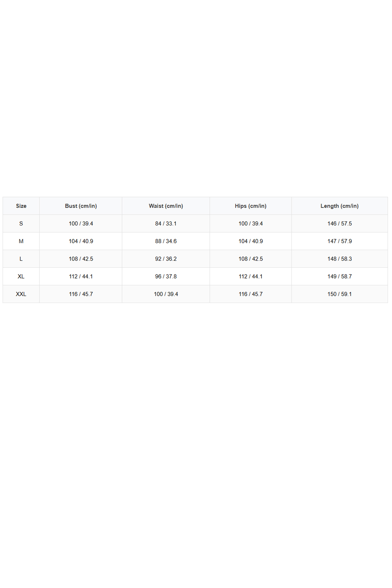Click the Waist (cm/in) column header

click(x=166, y=206)
